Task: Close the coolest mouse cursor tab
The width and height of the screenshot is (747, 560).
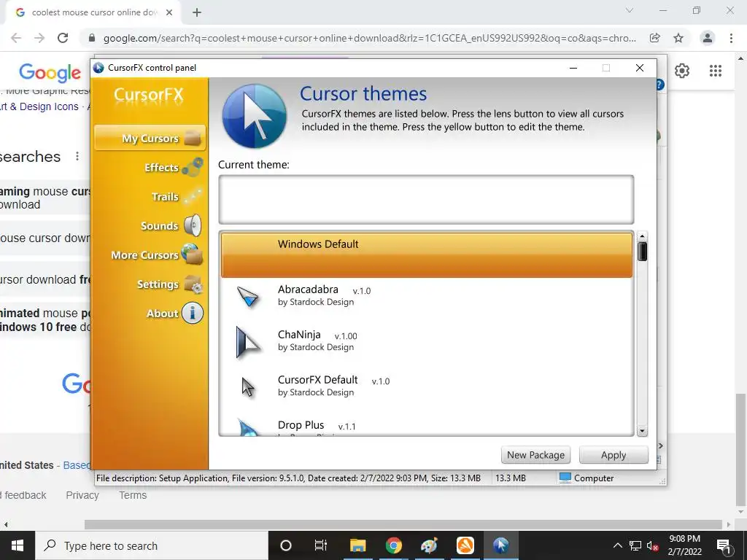Action: 169,12
